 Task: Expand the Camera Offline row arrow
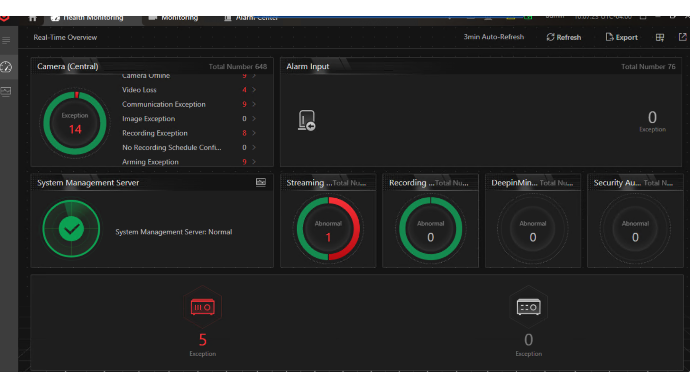coord(254,76)
